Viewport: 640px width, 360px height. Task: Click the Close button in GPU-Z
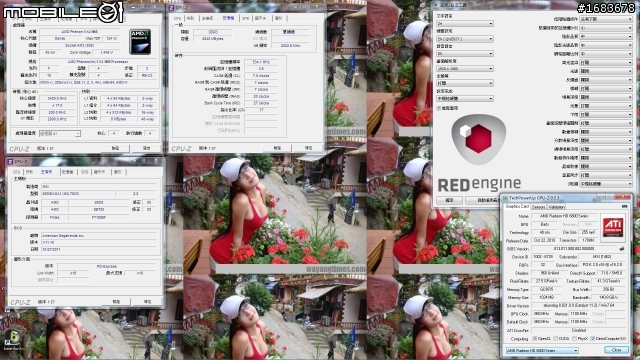[x=616, y=350]
